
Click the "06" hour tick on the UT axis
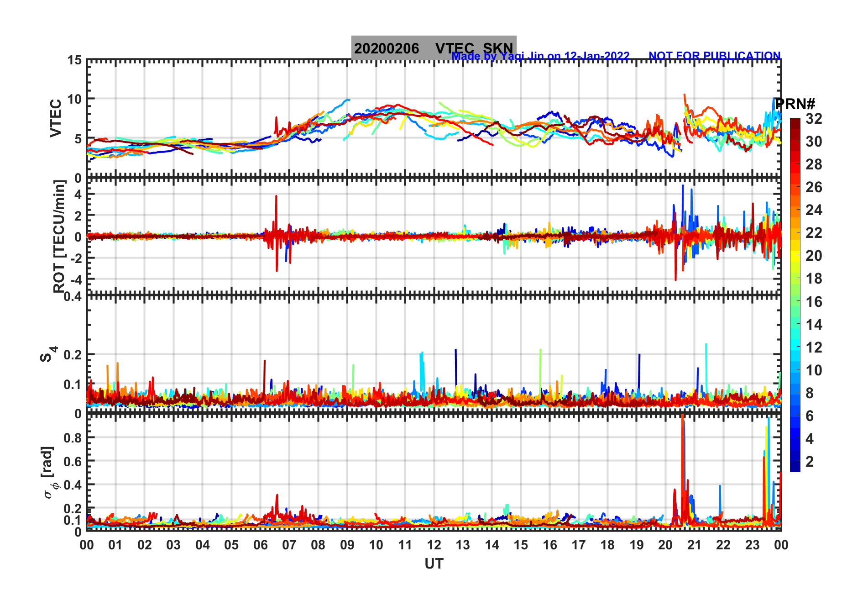tap(261, 545)
